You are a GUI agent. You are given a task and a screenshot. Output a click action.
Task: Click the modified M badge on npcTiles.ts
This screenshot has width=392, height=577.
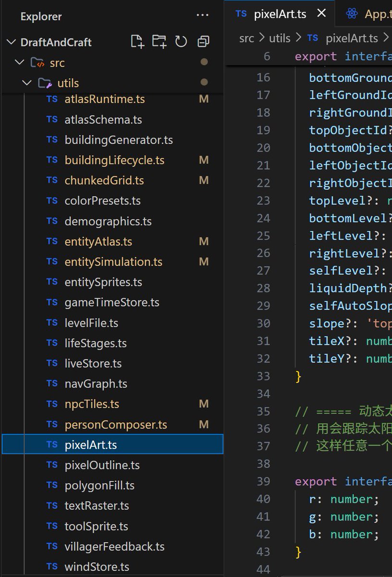click(204, 404)
